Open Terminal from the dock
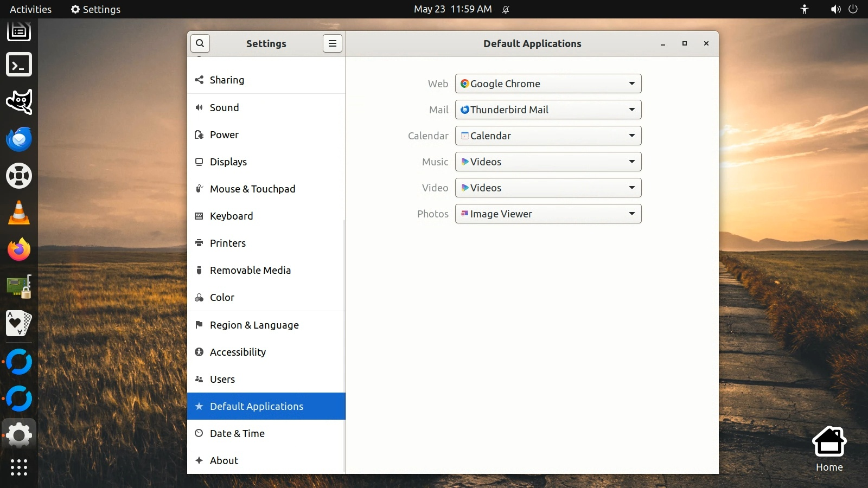868x488 pixels. (19, 65)
